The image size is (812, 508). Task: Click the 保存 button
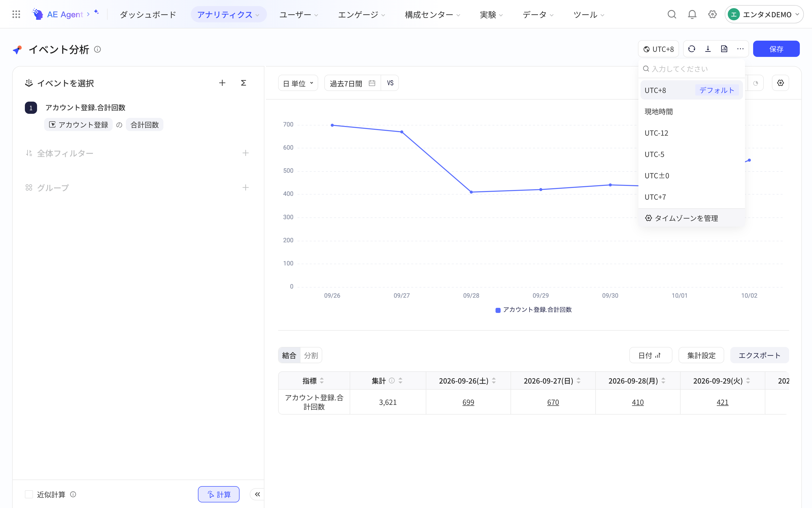(x=776, y=49)
